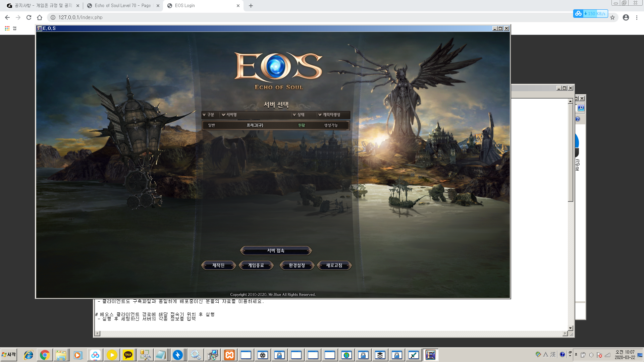Open Internet Explorer taskbar icon

[x=29, y=355]
